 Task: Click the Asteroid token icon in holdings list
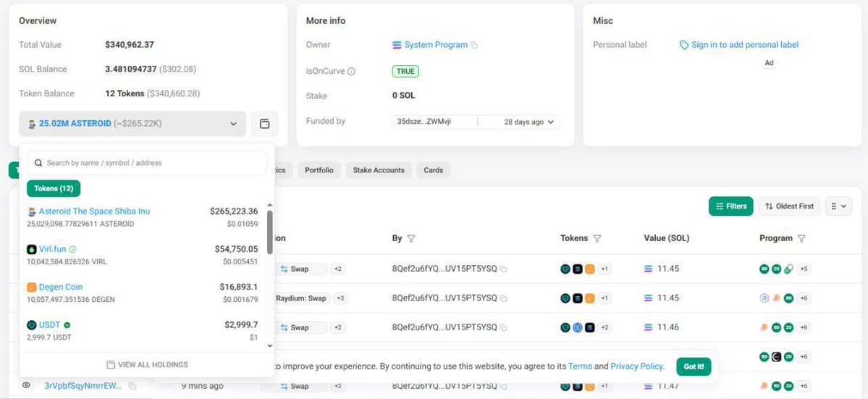[x=32, y=211]
